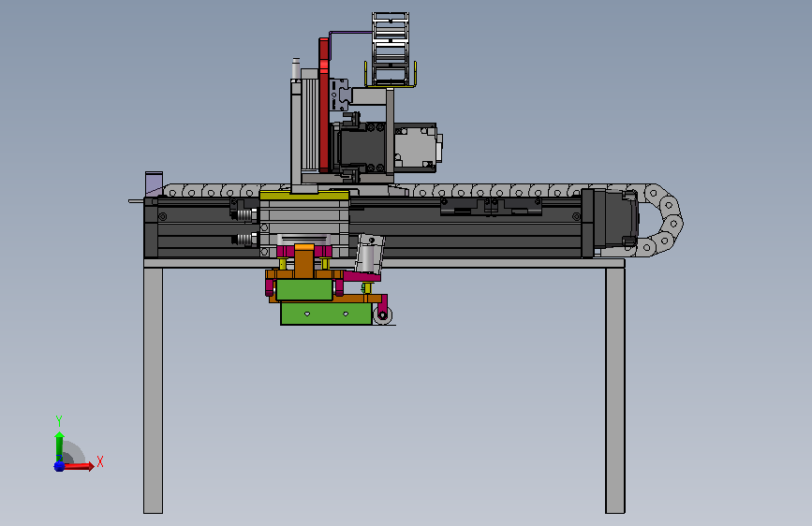Screen dimensions: 812x526
Task: Select the horizontal gray table top beam
Action: (384, 264)
